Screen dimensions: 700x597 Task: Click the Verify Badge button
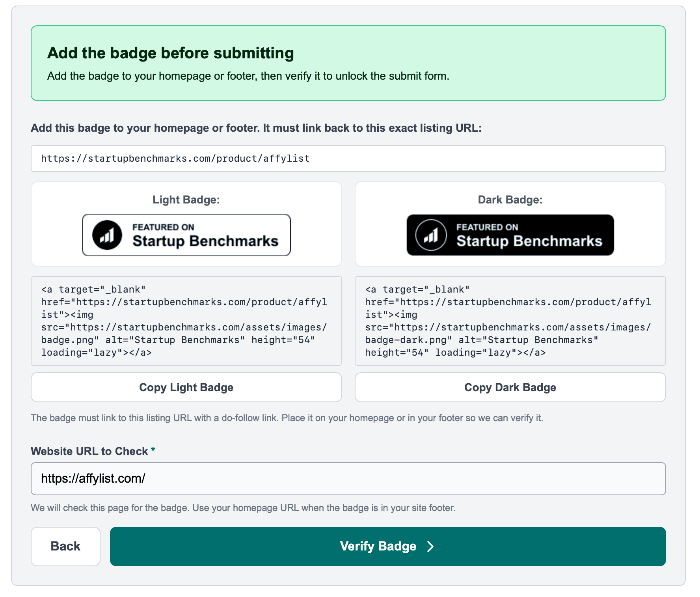388,546
